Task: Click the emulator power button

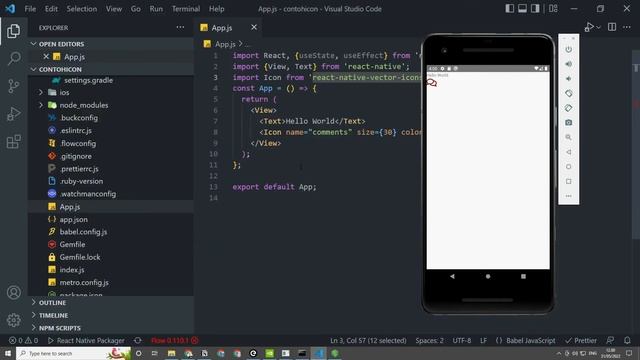Action: point(569,49)
